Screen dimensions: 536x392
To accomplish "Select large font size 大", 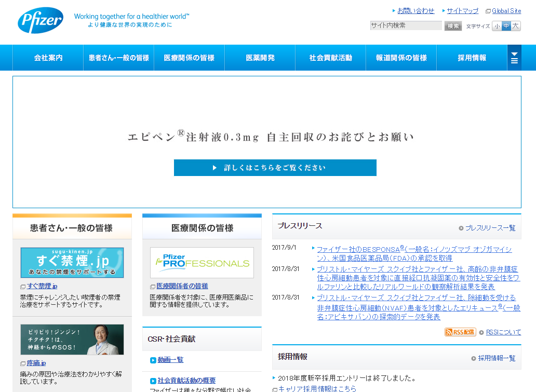I will (516, 26).
